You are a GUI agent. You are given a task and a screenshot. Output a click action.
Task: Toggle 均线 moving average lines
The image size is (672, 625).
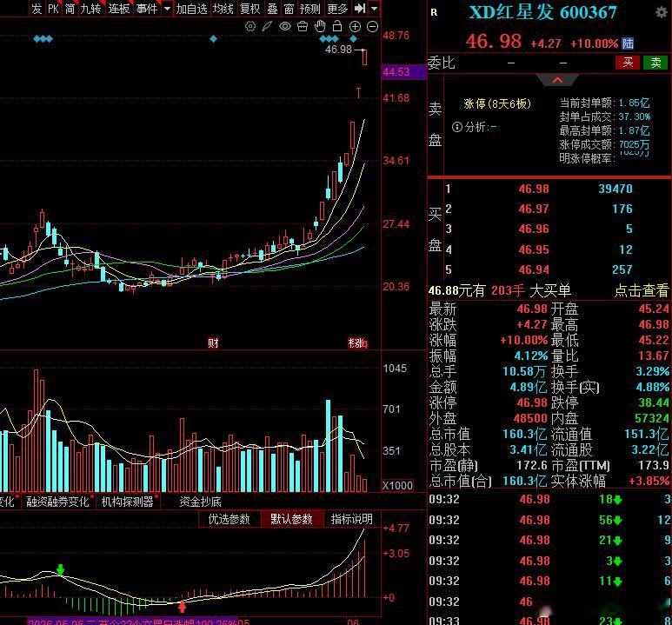point(223,9)
